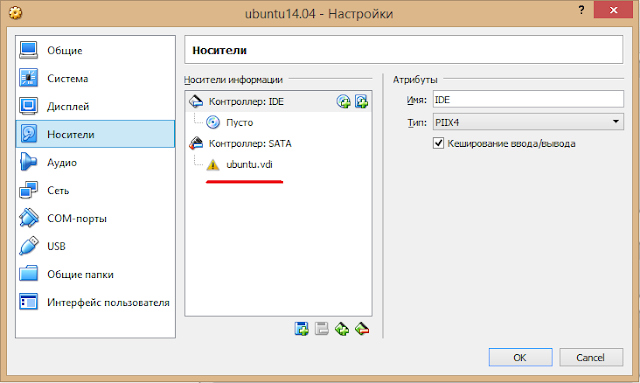This screenshot has width=640, height=383.
Task: Click the Система chip icon
Action: [29, 78]
